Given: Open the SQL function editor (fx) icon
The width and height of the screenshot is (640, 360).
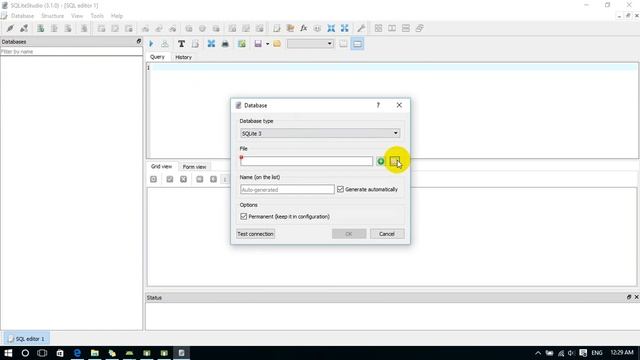Looking at the screenshot, I should point(304,28).
